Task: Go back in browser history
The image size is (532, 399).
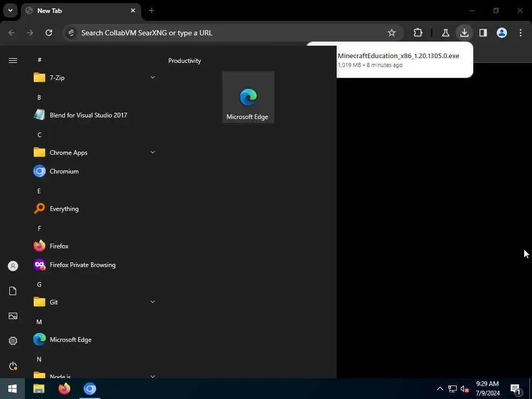Action: point(11,33)
